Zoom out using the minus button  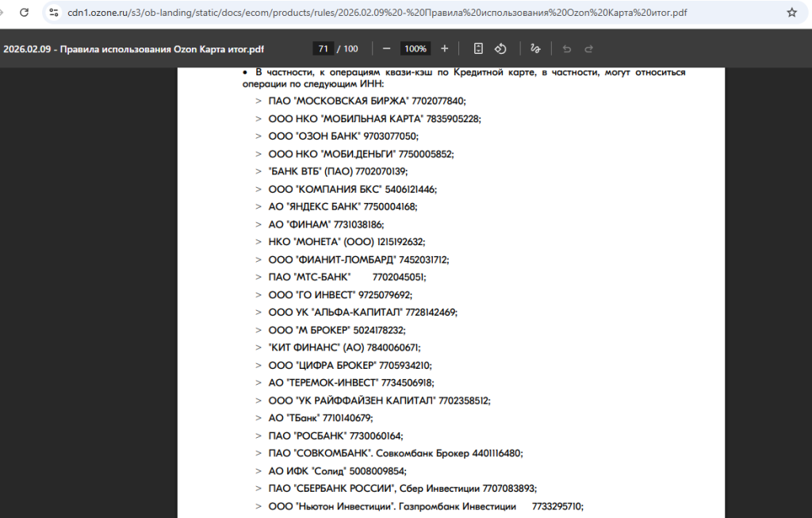tap(386, 48)
